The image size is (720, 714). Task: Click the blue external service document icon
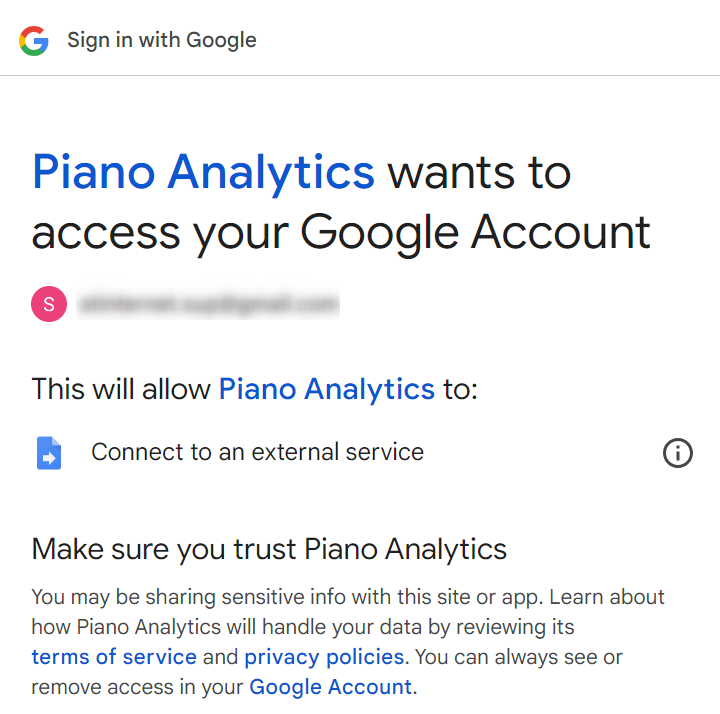tap(49, 453)
